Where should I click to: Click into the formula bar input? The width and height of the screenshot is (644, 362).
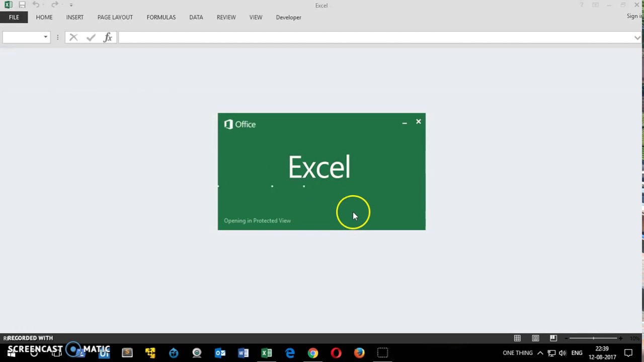point(375,37)
